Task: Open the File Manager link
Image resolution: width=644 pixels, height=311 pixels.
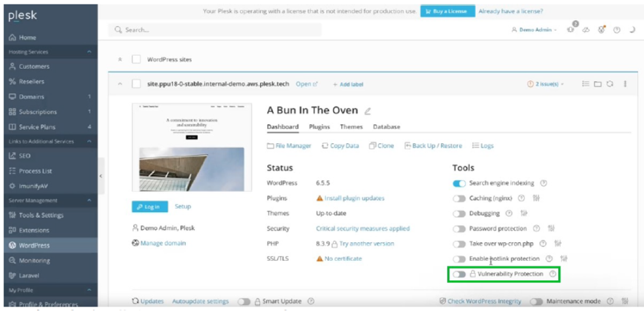Action: tap(289, 146)
